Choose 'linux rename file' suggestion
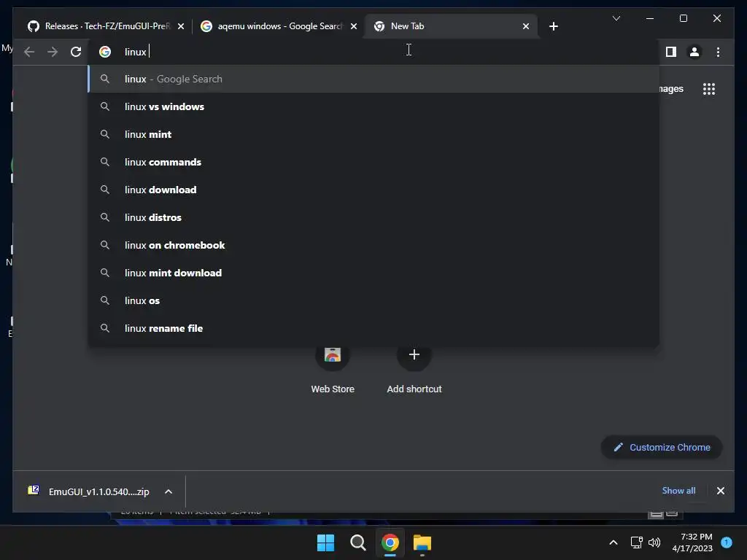The image size is (747, 560). 373,328
